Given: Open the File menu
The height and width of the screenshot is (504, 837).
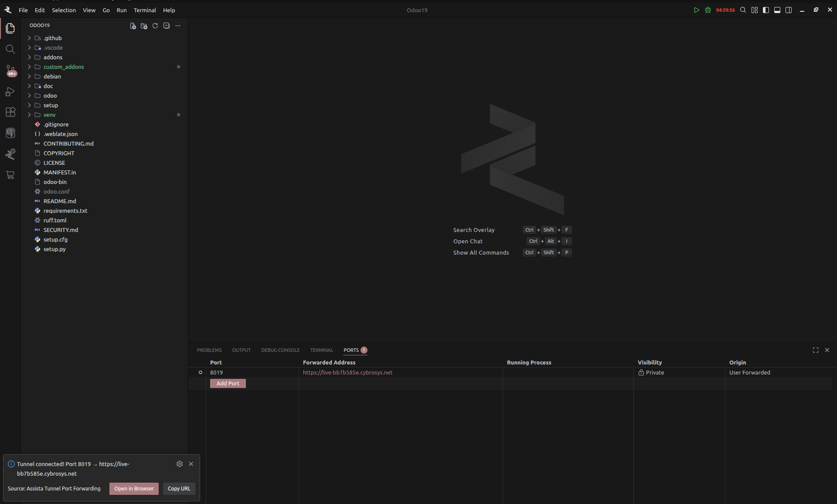Looking at the screenshot, I should [23, 10].
